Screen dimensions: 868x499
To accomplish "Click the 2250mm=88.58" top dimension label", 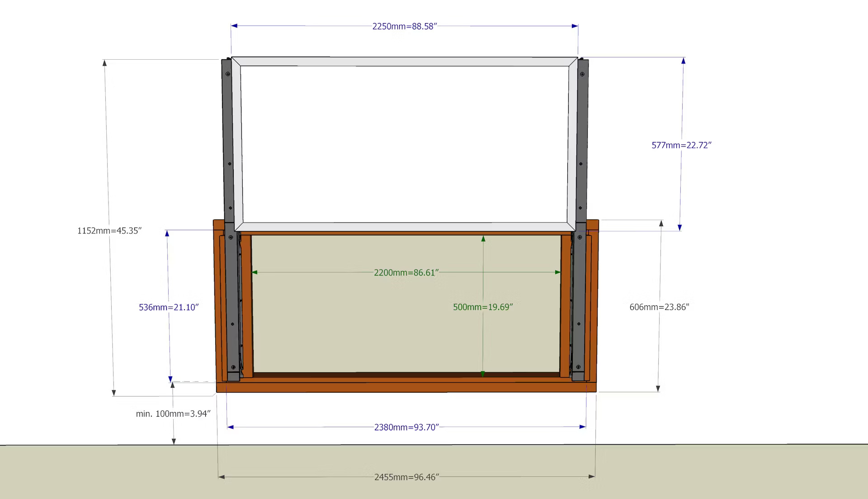I will click(x=405, y=26).
